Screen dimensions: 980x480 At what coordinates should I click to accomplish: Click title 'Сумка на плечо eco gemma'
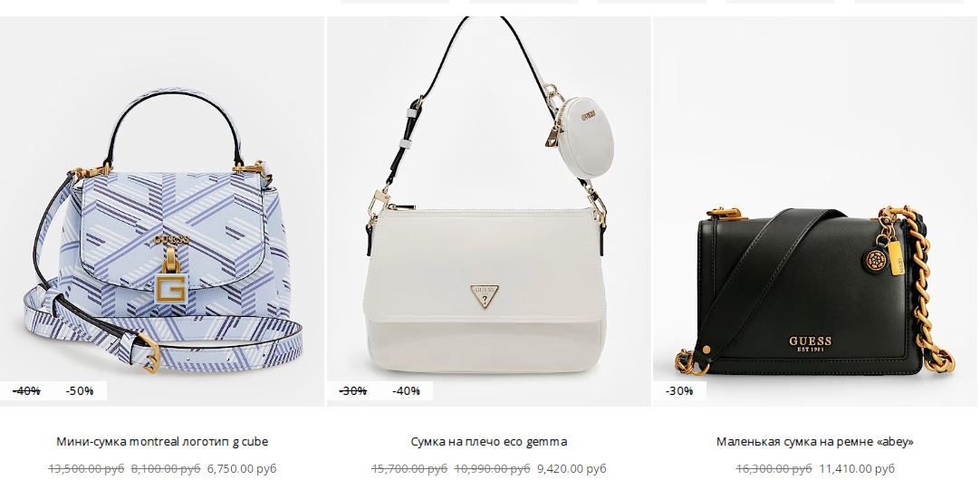(489, 441)
